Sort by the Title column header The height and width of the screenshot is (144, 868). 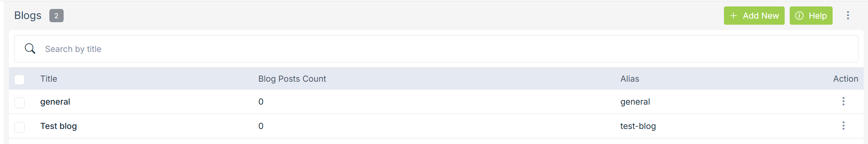(49, 79)
